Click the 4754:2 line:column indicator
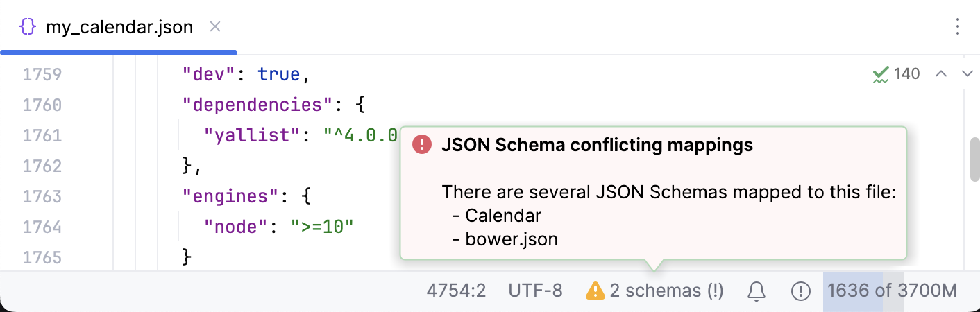The image size is (980, 312). tap(456, 291)
